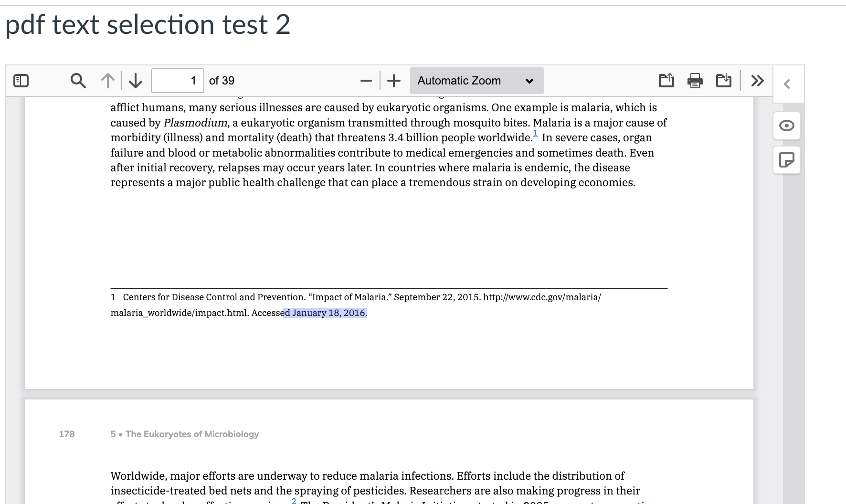The image size is (846, 504).
Task: Open the document search tool
Action: [78, 80]
